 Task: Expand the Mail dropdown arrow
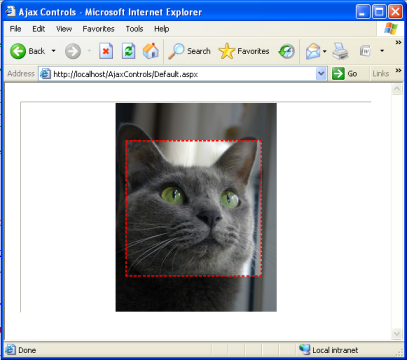325,51
